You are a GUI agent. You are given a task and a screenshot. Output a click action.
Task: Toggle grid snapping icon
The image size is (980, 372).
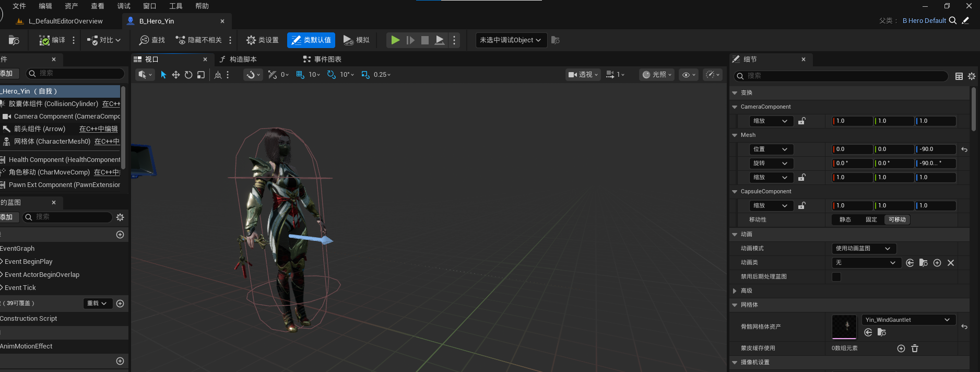coord(300,75)
